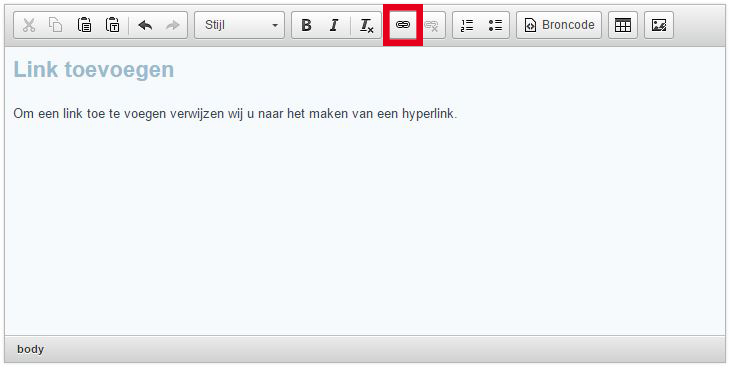
Task: Toggle bold formatting
Action: pyautogui.click(x=306, y=25)
